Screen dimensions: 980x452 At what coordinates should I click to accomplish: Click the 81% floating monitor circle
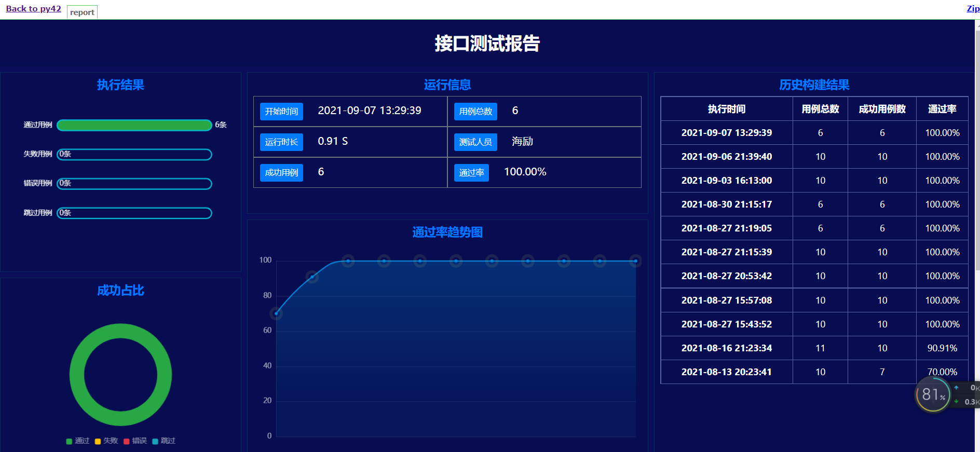933,395
